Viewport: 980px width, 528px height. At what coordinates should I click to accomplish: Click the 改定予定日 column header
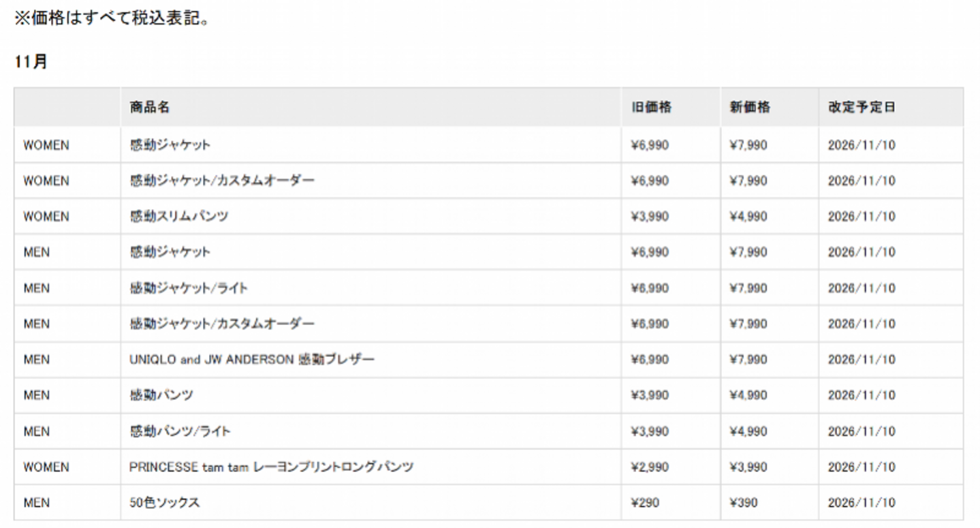862,108
